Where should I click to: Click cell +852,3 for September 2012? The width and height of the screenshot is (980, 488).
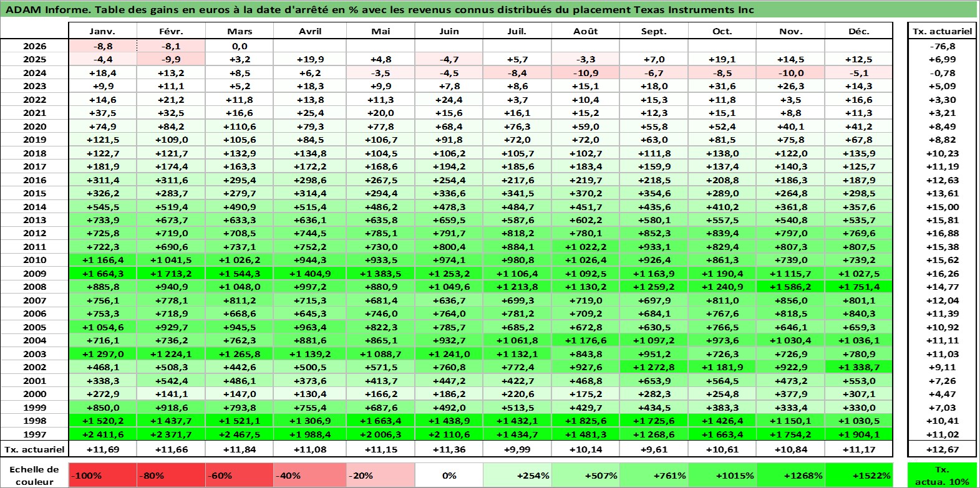point(654,233)
